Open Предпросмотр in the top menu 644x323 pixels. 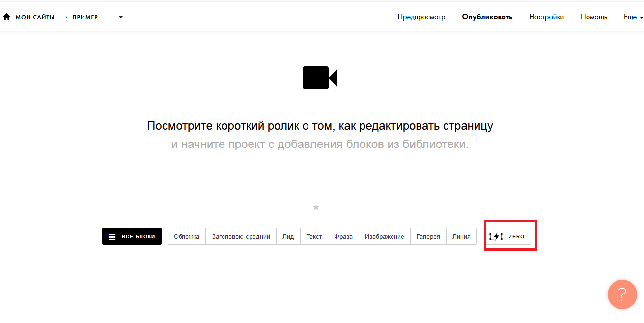421,17
